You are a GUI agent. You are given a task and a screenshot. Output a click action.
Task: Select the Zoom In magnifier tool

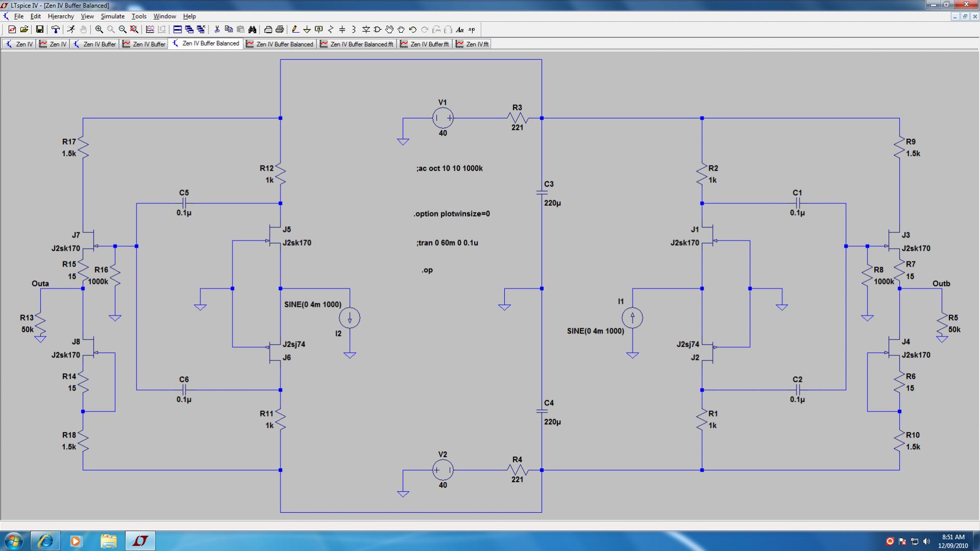99,30
